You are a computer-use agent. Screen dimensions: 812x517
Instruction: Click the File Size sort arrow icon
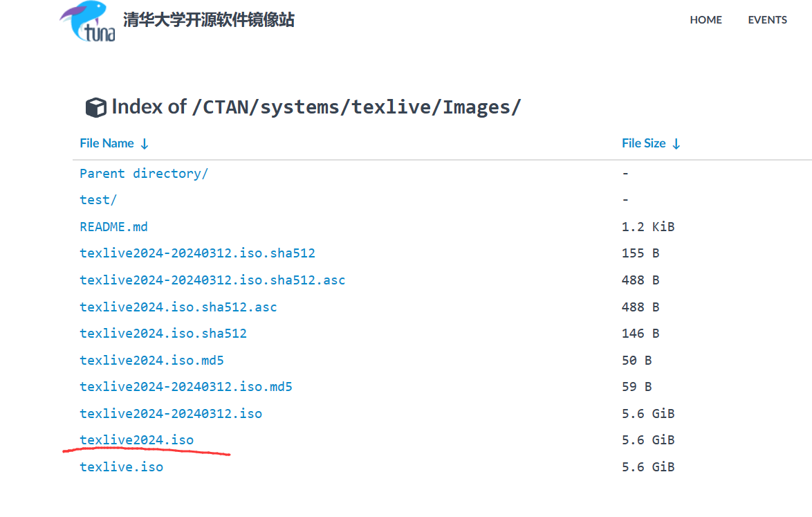pos(676,143)
